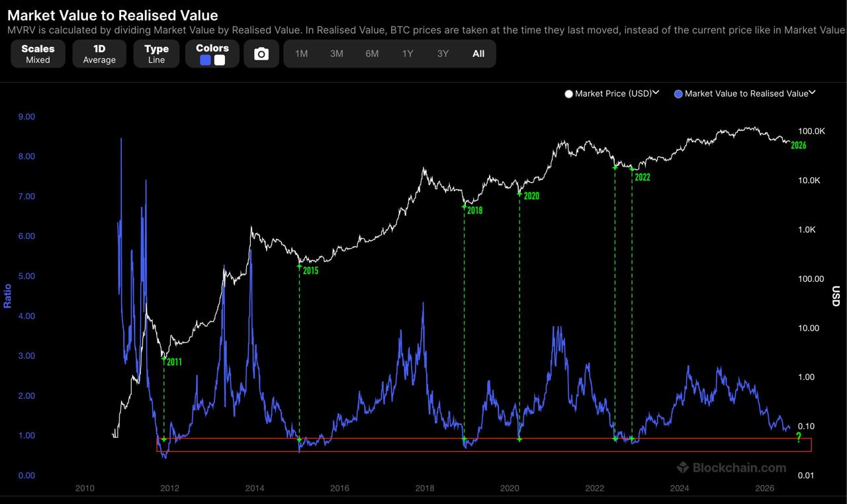
Task: Toggle the blue MVRV legend circle
Action: (x=678, y=94)
